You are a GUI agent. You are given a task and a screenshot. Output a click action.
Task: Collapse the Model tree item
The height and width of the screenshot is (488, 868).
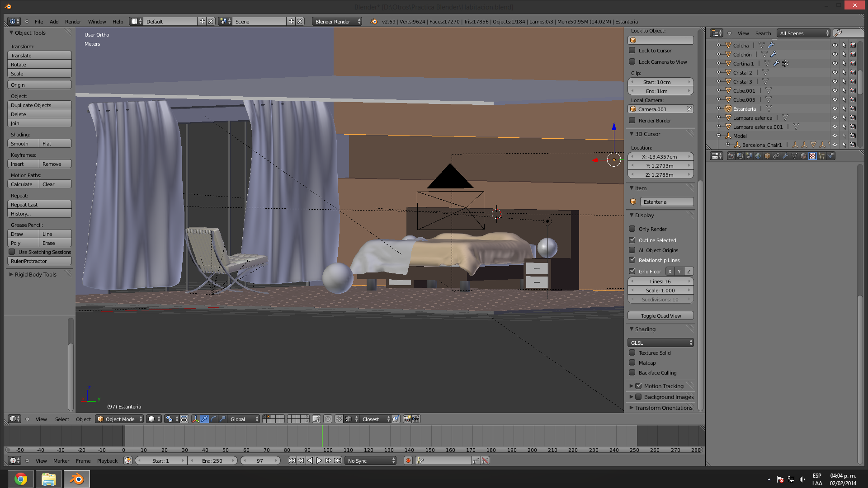tap(718, 136)
